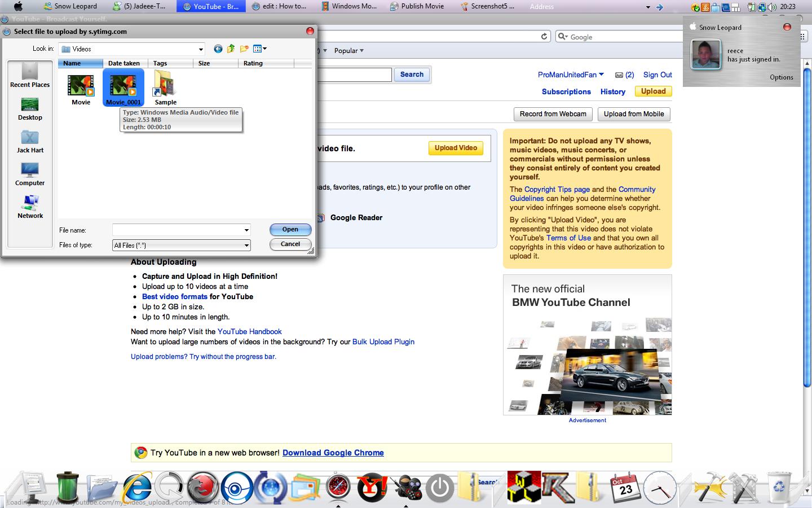
Task: Click the power button icon in dock
Action: pos(440,488)
